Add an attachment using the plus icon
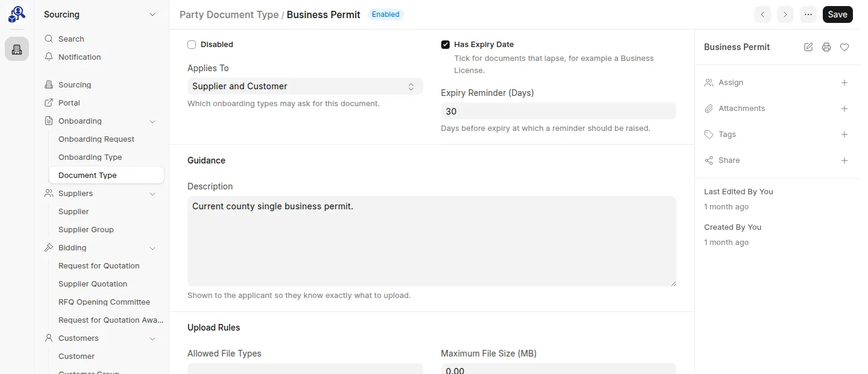 (844, 109)
